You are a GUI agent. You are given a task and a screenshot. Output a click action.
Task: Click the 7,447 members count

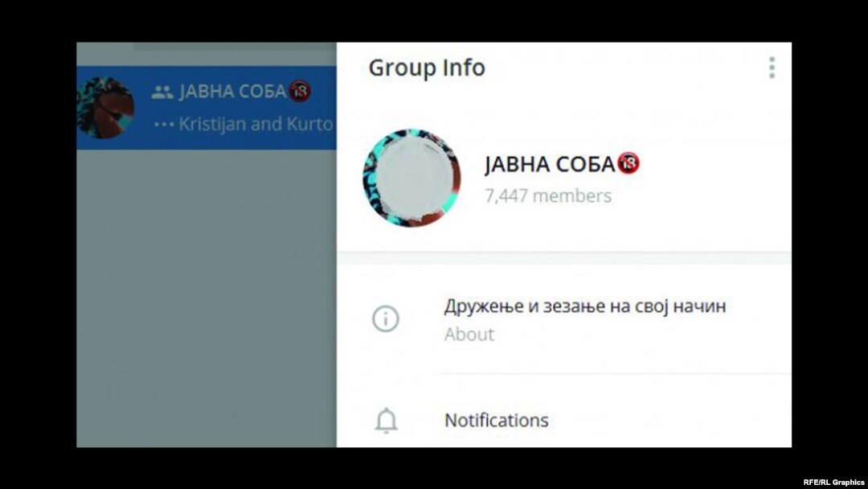(x=548, y=195)
